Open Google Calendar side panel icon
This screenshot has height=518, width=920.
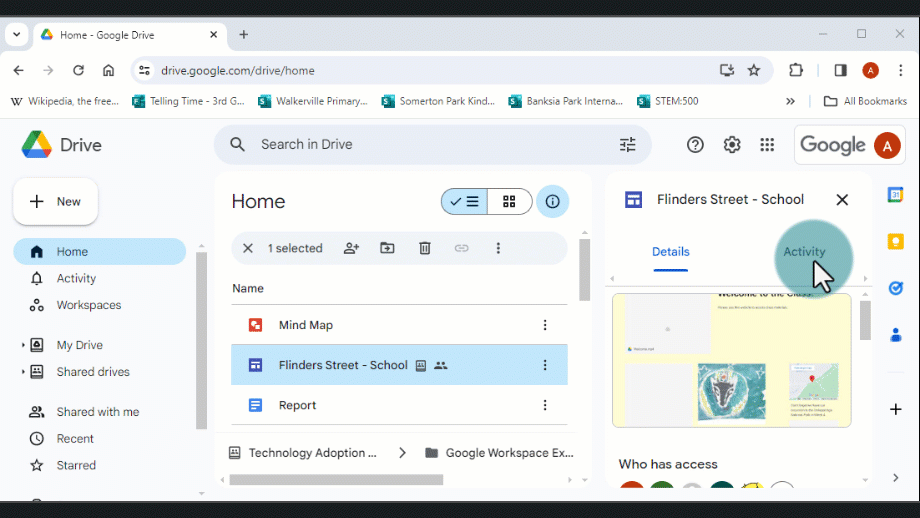click(x=895, y=195)
